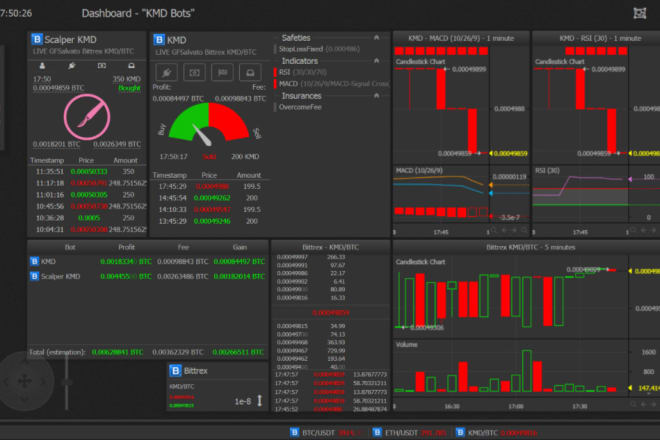The width and height of the screenshot is (660, 440).
Task: Select Bittrex - KMD/BTC order book header
Action: 330,247
